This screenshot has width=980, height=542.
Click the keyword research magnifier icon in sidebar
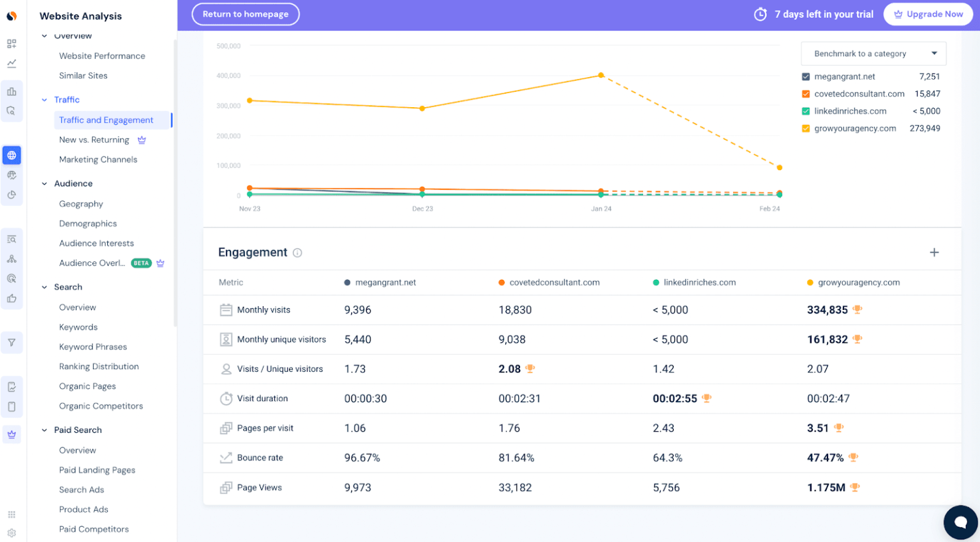[11, 238]
